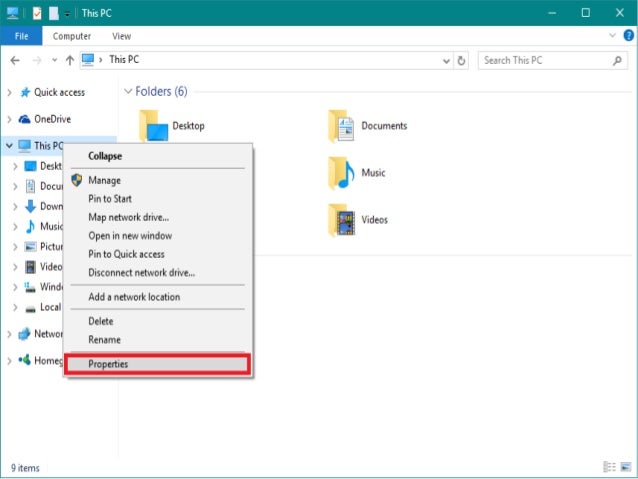Screen dimensions: 638x479
Task: Click the Homegroup icon in navigation pane
Action: pos(24,360)
